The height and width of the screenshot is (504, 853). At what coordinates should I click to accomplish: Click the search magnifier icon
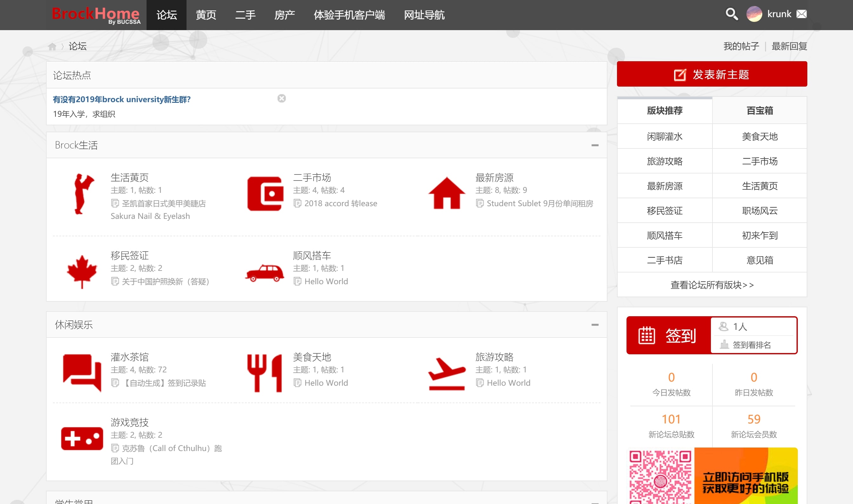pyautogui.click(x=732, y=14)
